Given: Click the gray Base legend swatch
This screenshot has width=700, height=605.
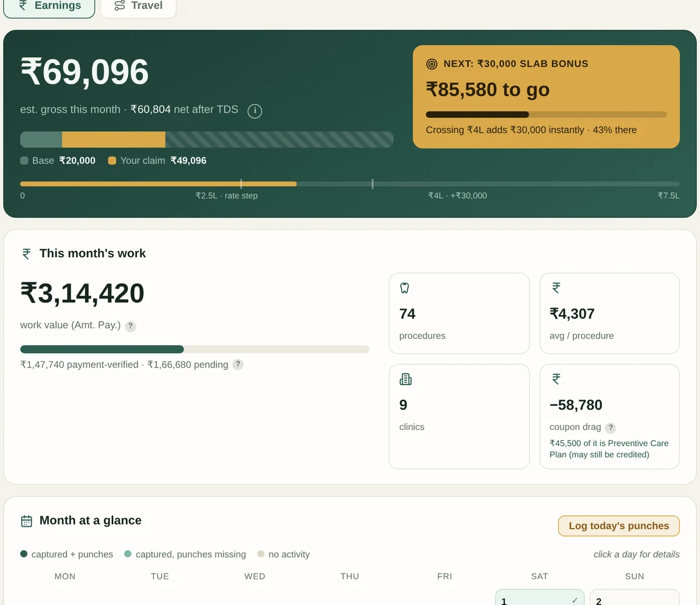Looking at the screenshot, I should click(x=24, y=160).
